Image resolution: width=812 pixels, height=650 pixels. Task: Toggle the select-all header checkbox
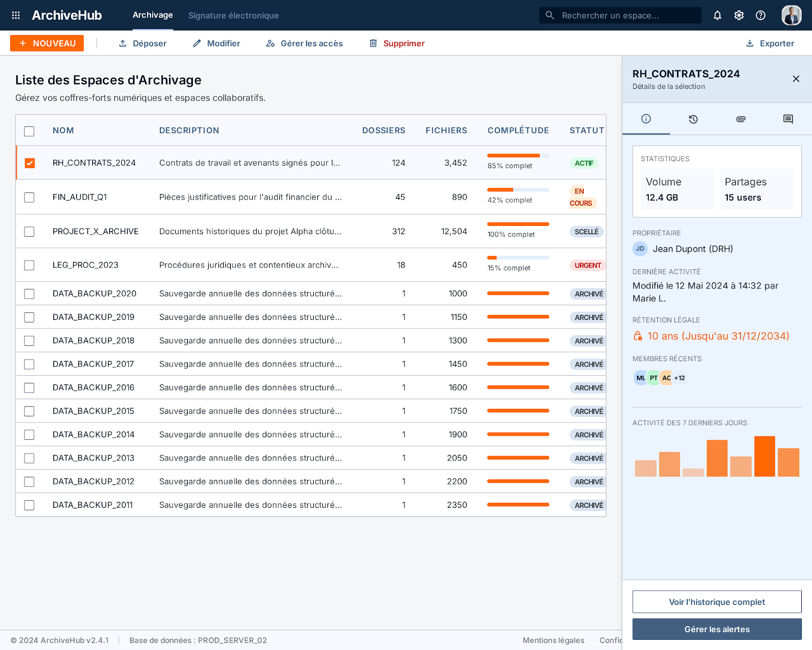29,131
